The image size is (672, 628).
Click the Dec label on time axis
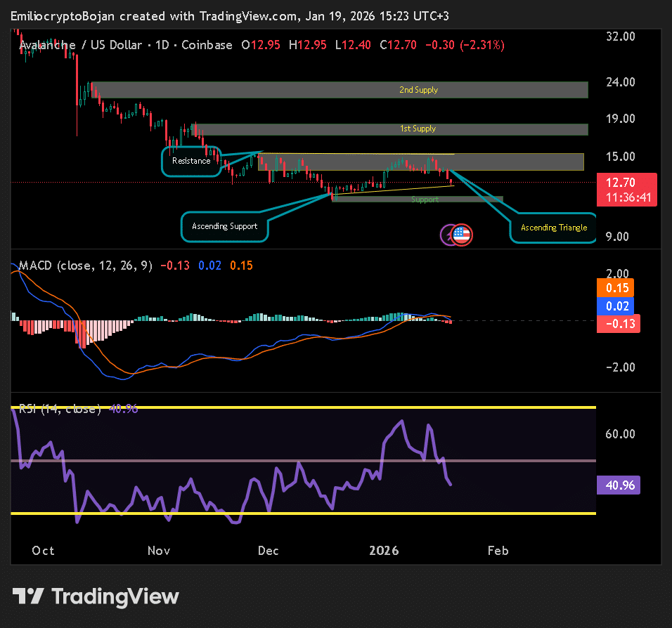269,551
